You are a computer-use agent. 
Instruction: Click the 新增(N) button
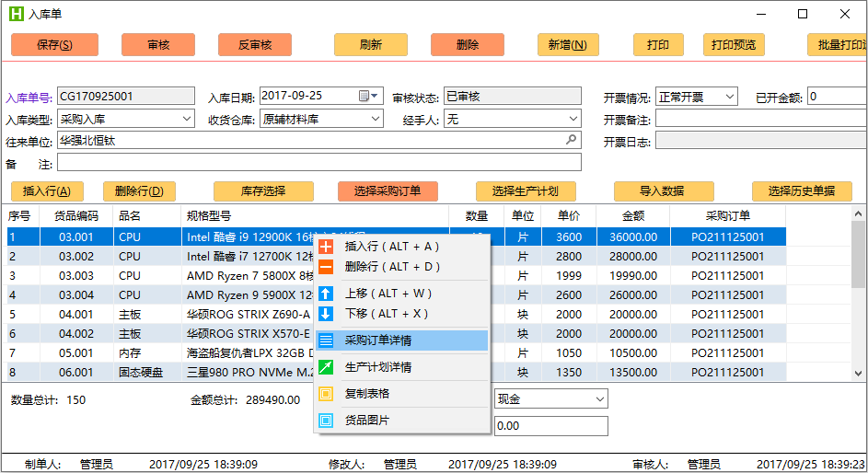[x=568, y=45]
